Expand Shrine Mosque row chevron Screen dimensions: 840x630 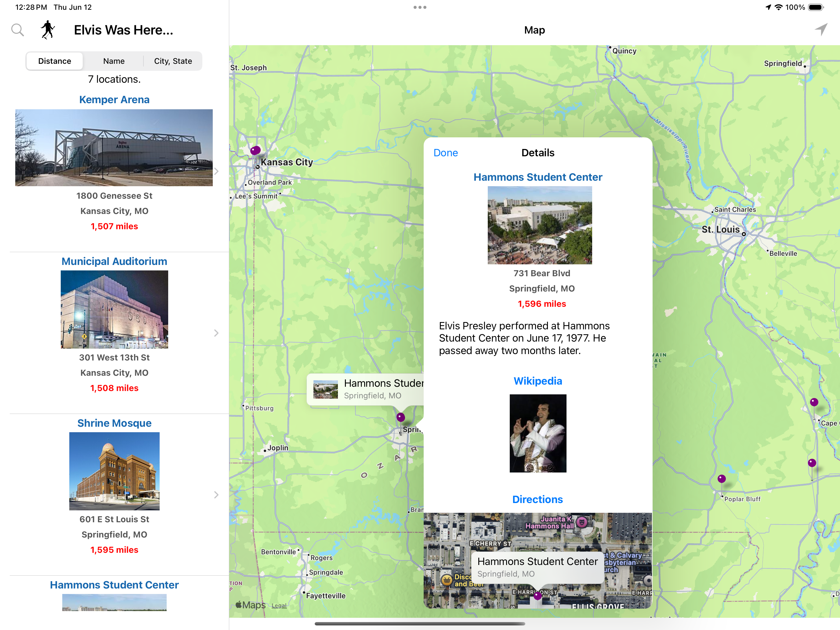click(216, 495)
